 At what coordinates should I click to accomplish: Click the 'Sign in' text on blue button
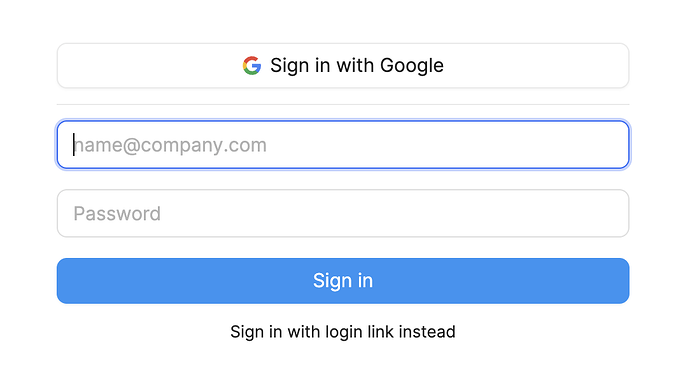[343, 281]
